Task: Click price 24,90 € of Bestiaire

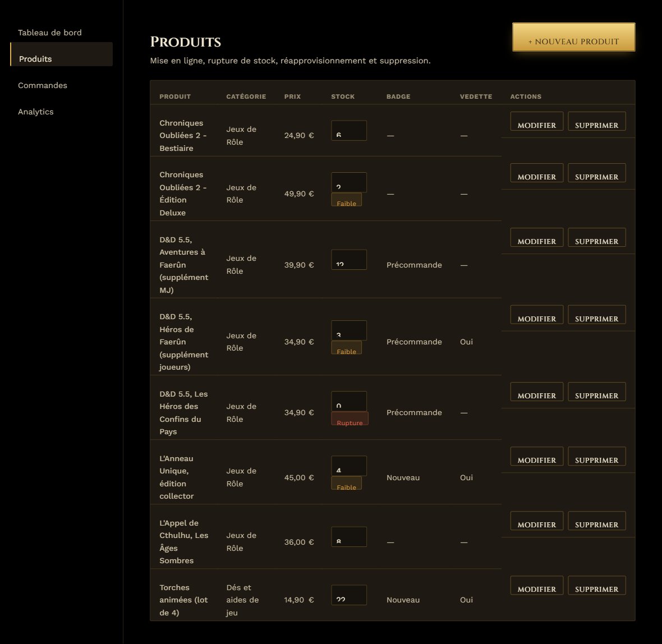Action: pyautogui.click(x=299, y=136)
